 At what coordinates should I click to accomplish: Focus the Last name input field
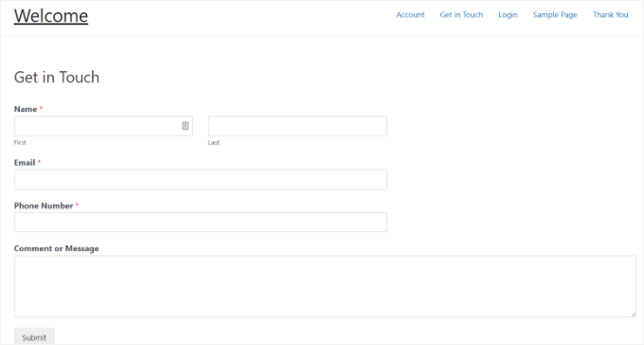click(x=297, y=126)
